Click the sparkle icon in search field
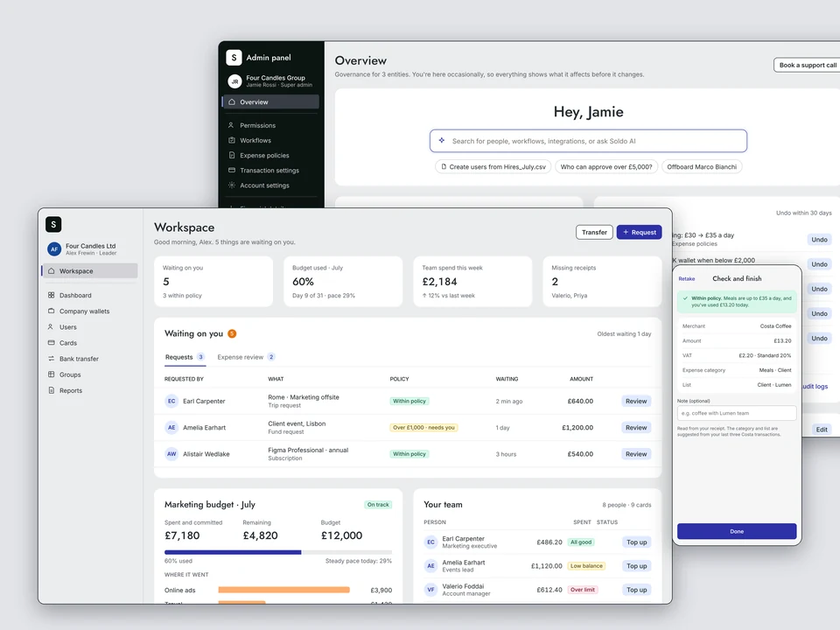840x630 pixels. pos(441,140)
